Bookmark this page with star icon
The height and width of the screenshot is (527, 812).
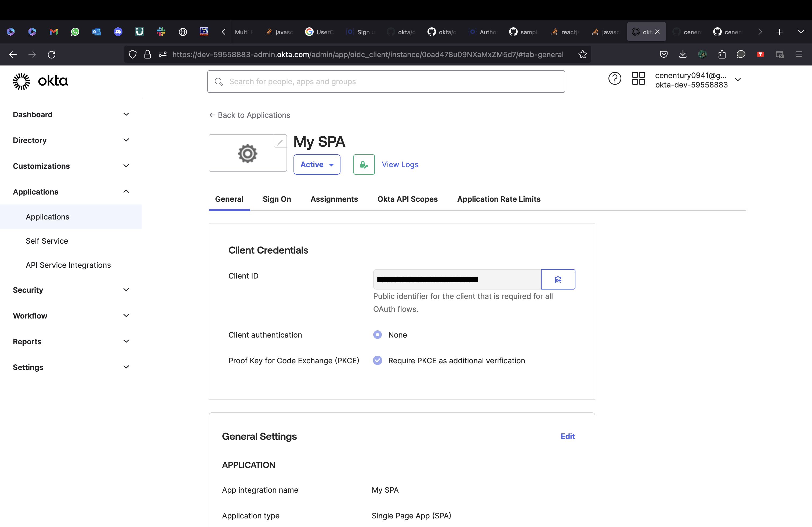pyautogui.click(x=582, y=54)
